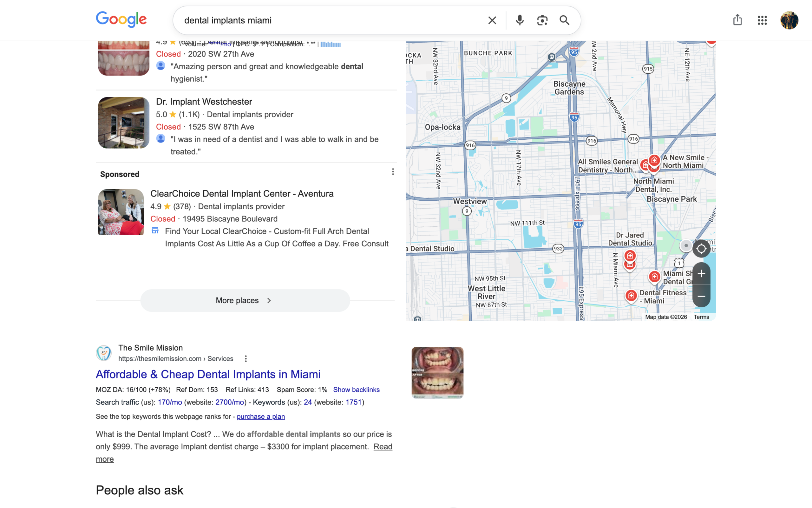
Task: Click North Miami Dental, Inc. map label
Action: 653,185
